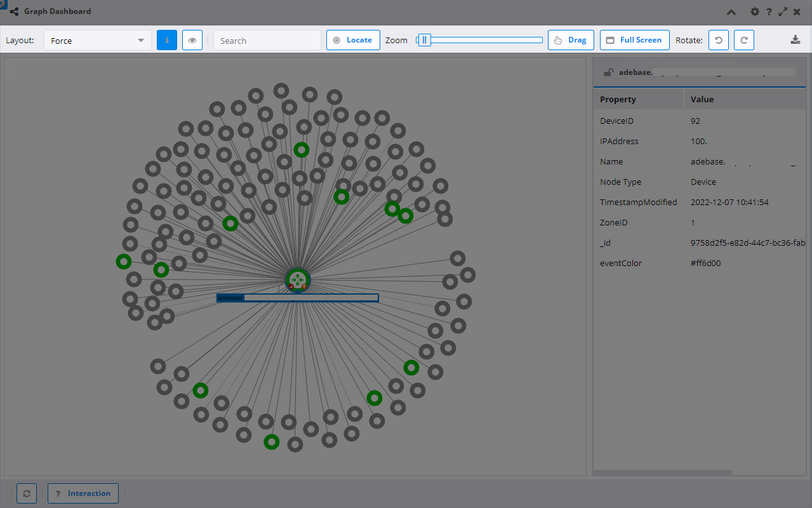The height and width of the screenshot is (508, 812).
Task: Download the graph image
Action: (795, 40)
